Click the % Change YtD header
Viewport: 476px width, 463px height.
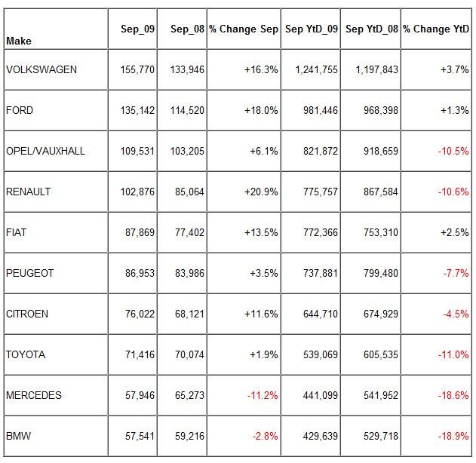(x=436, y=29)
